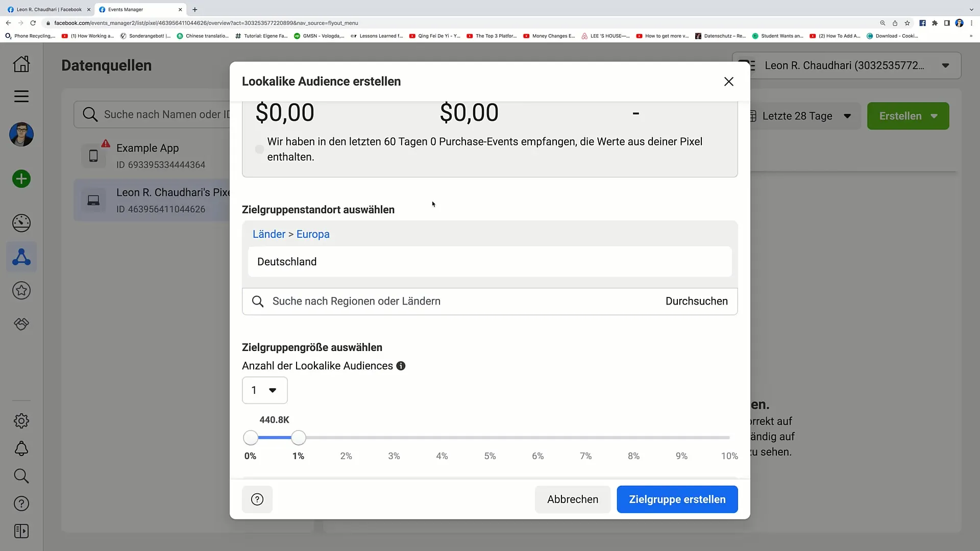980x551 pixels.
Task: Expand the account selector dropdown top right
Action: click(x=946, y=65)
